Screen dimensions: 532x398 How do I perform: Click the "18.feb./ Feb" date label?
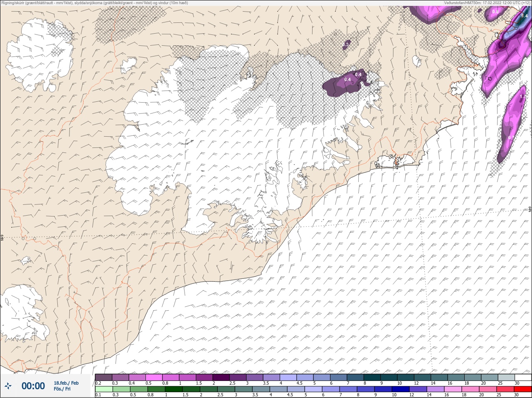66,383
